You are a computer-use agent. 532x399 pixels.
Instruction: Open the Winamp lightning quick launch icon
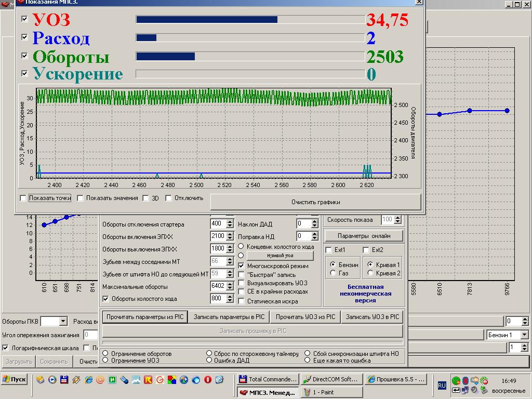click(76, 380)
